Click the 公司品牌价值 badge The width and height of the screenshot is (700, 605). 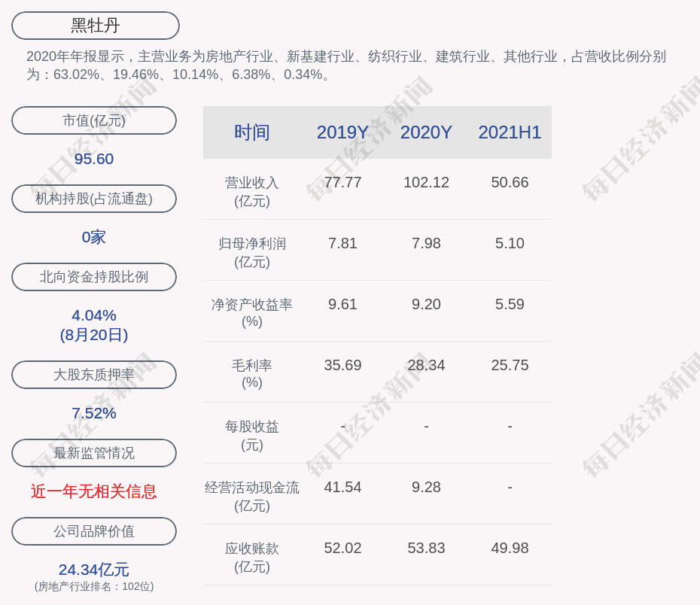coord(94,531)
